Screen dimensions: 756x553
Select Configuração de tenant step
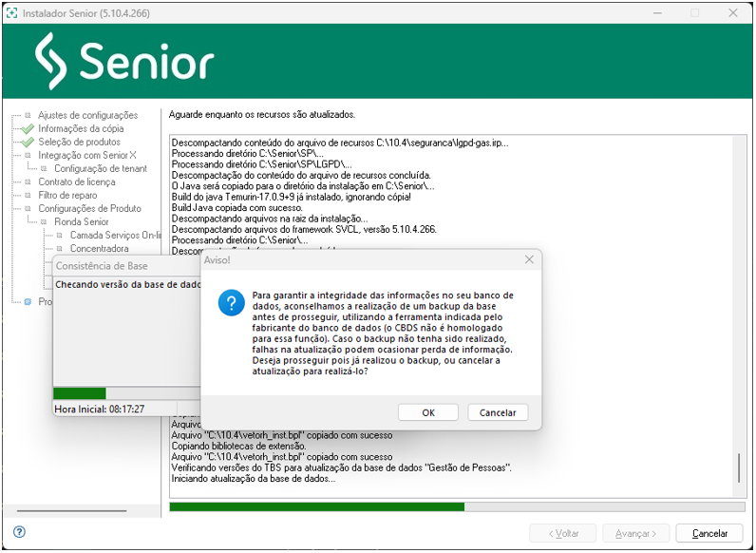(x=101, y=168)
